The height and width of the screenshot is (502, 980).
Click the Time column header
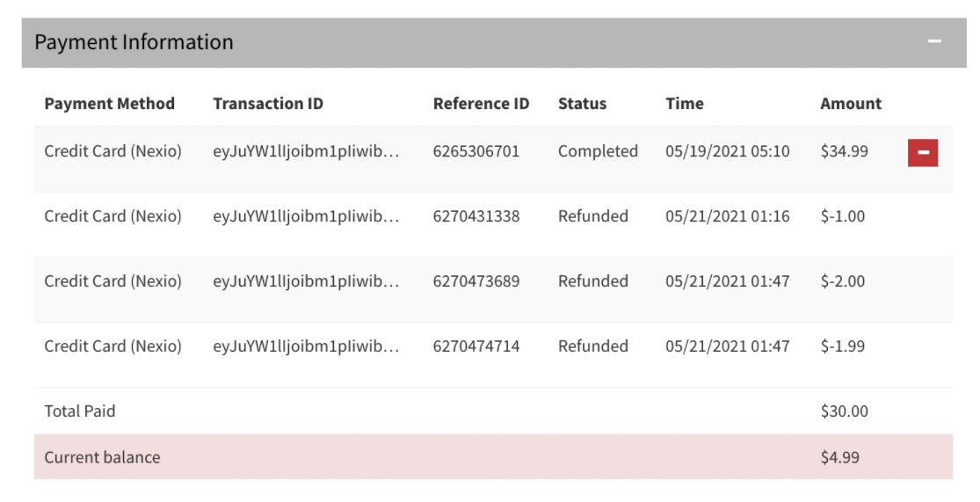(x=685, y=103)
